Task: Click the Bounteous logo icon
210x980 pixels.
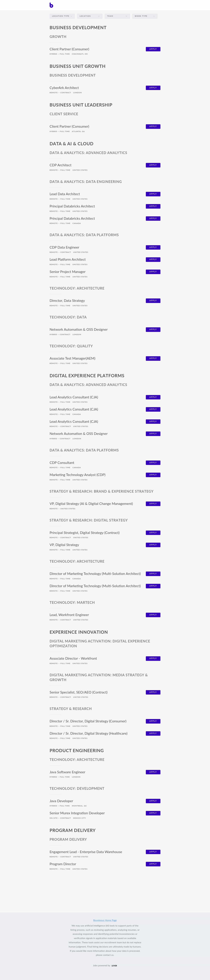Action: tap(51, 5)
